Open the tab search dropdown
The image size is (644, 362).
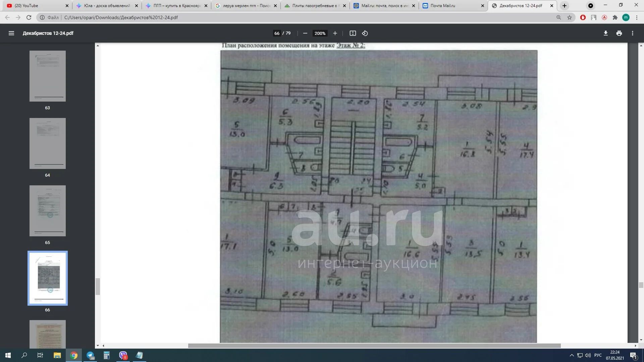[x=591, y=6]
